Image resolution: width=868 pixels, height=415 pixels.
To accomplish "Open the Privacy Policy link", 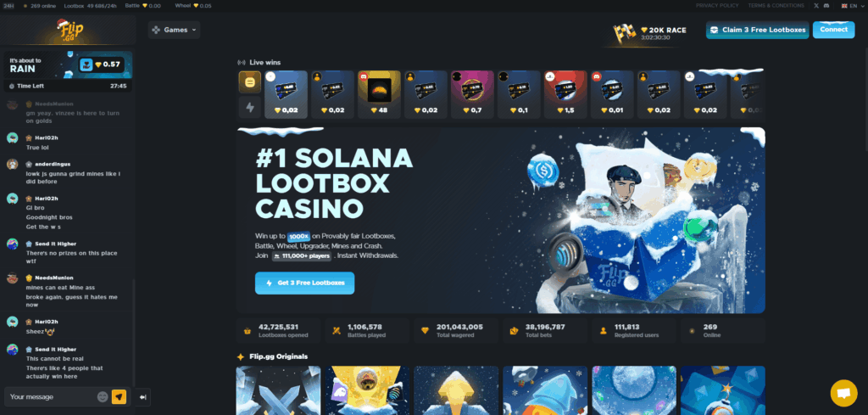I will [717, 6].
